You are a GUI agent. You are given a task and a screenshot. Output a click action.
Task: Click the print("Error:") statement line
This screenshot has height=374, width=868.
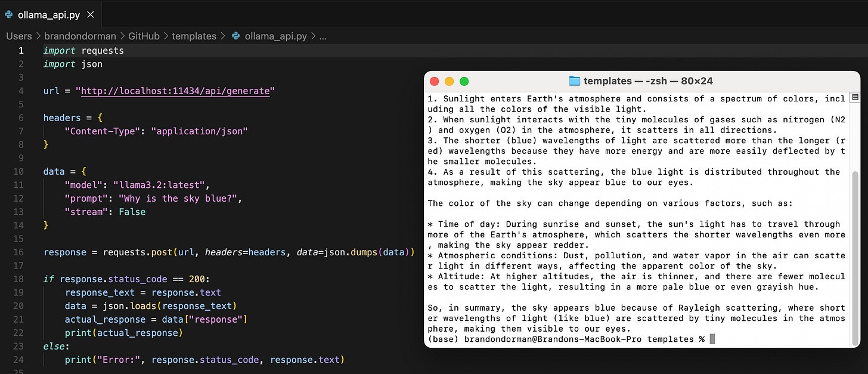tap(205, 360)
